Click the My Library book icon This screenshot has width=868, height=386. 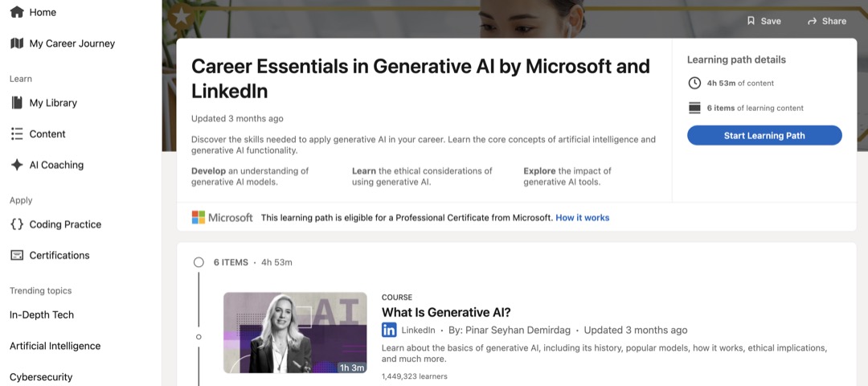[x=17, y=102]
